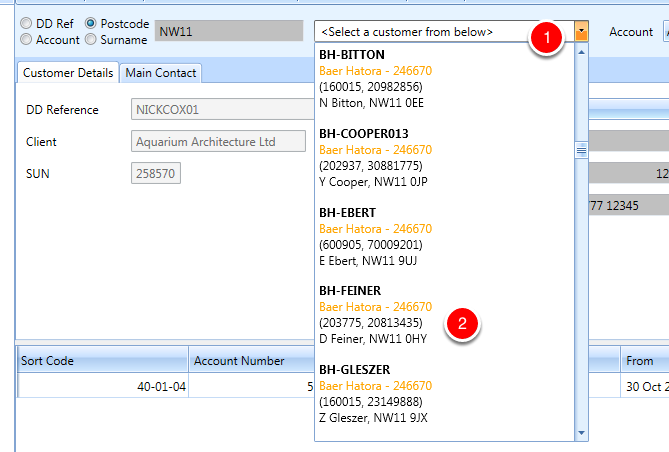Choose customer BH-FEINER from the list
The image size is (669, 452).
[x=444, y=315]
